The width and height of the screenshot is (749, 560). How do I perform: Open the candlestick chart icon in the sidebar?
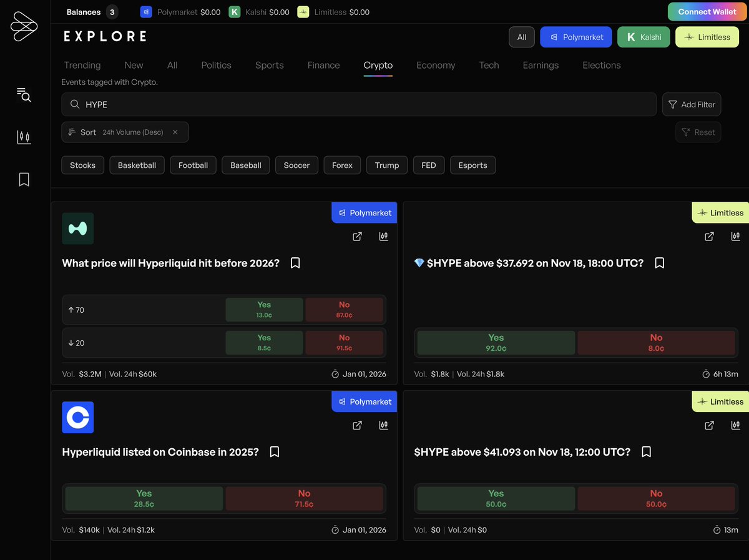[24, 137]
